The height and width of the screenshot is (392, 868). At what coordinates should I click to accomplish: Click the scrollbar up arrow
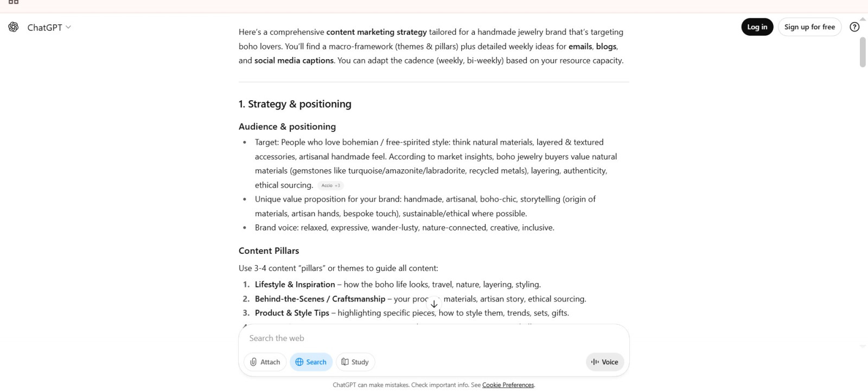pos(863,19)
